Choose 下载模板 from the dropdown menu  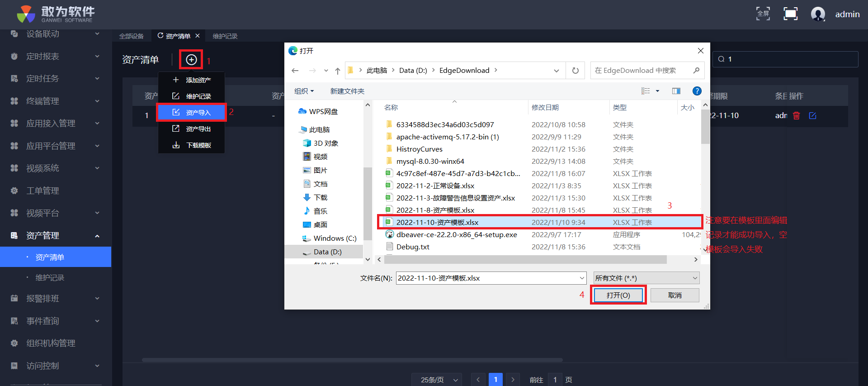pos(191,145)
